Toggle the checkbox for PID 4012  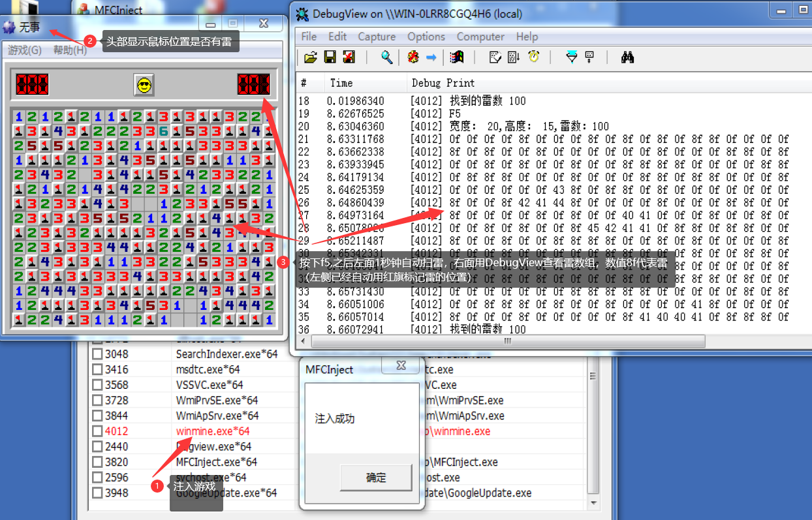pos(97,431)
